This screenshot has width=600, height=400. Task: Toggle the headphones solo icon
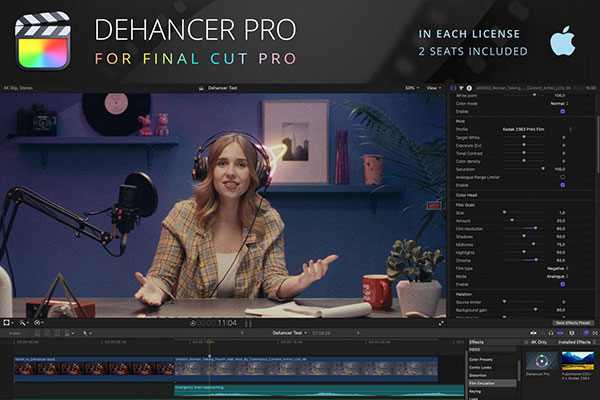coord(551,333)
